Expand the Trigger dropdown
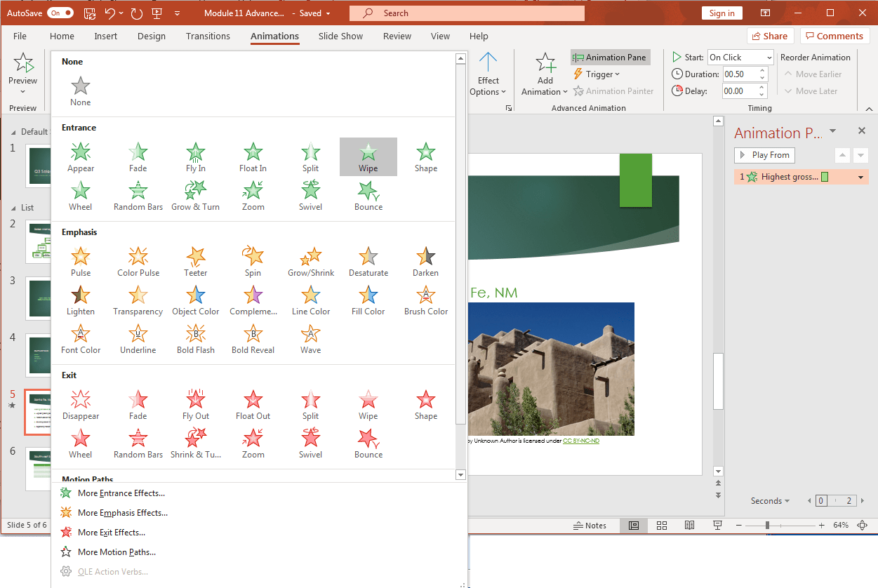The height and width of the screenshot is (588, 878). [x=598, y=74]
